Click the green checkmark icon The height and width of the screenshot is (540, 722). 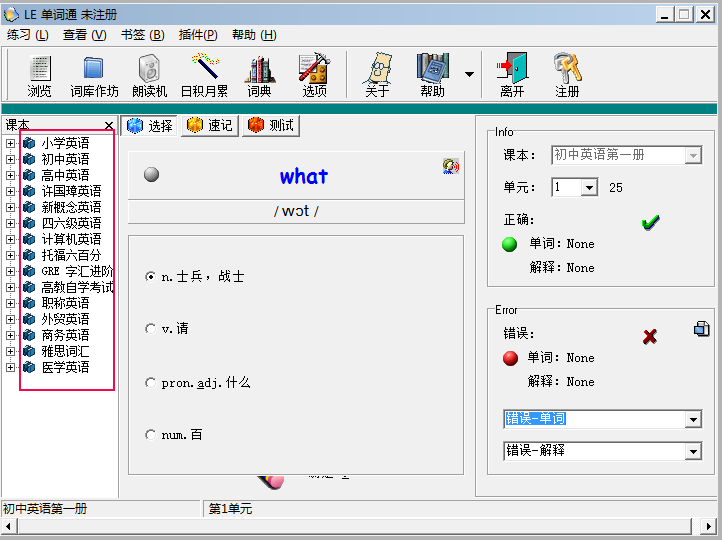point(650,223)
